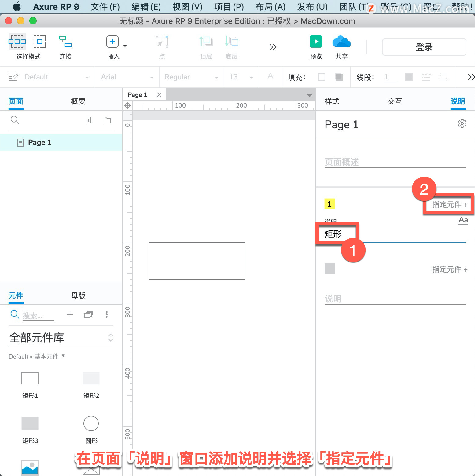Click the note text 矩形 field
Viewport: 475px width, 476px height.
(x=395, y=234)
